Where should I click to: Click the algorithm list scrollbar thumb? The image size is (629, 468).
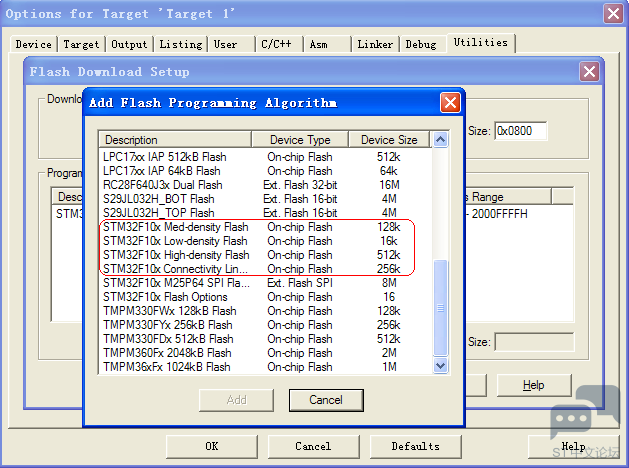click(440, 308)
